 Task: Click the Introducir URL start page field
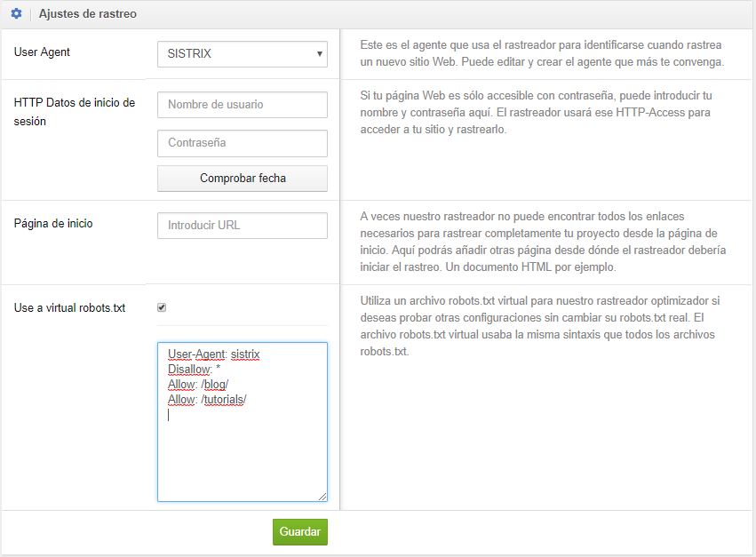[242, 226]
